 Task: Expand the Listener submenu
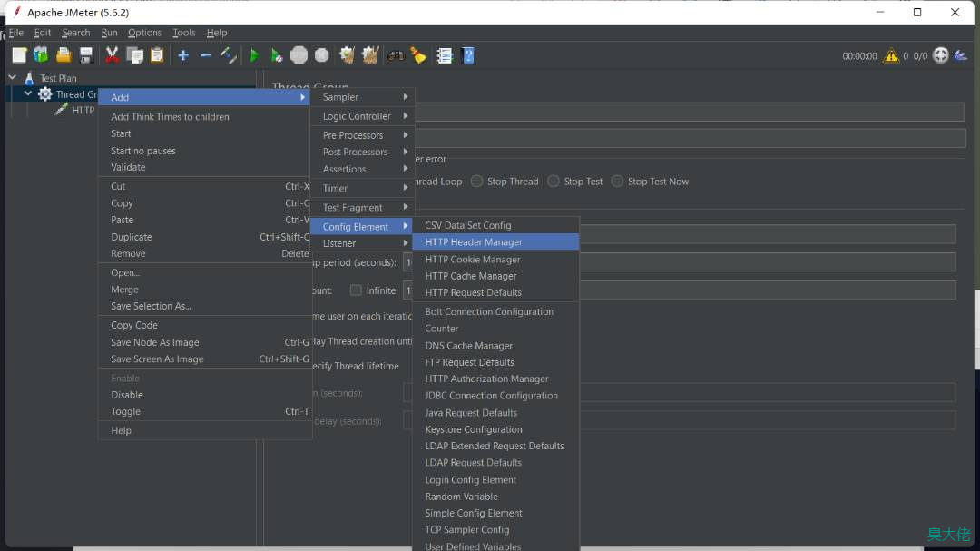pyautogui.click(x=362, y=243)
